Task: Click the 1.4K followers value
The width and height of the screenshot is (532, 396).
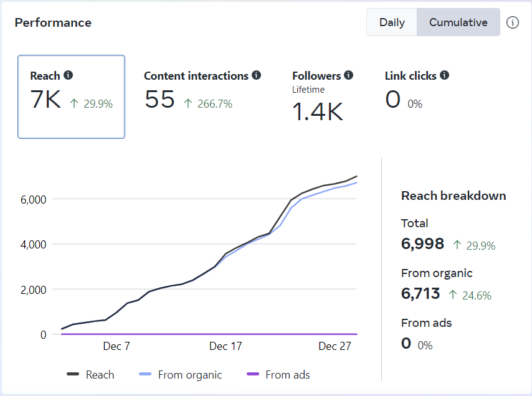Action: [x=318, y=111]
